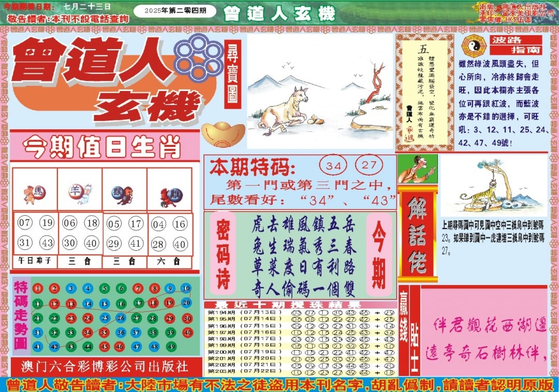
Task: Click the bottom yellow anti-counterfeit warning banner
Action: tap(279, 385)
